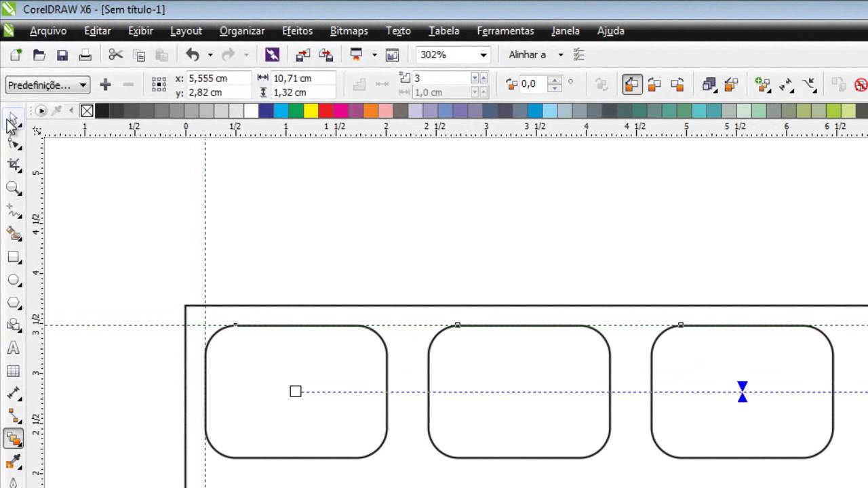The height and width of the screenshot is (488, 868).
Task: Open the Bitmaps menu
Action: [349, 30]
